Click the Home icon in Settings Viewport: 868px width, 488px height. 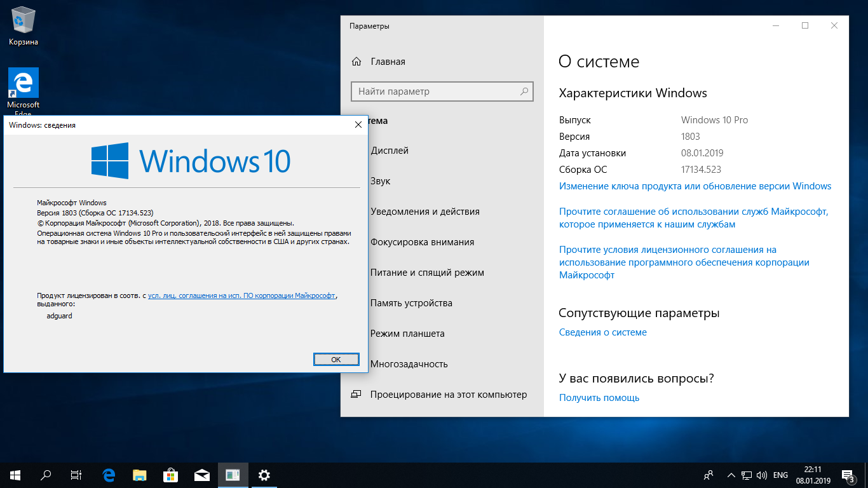[357, 62]
